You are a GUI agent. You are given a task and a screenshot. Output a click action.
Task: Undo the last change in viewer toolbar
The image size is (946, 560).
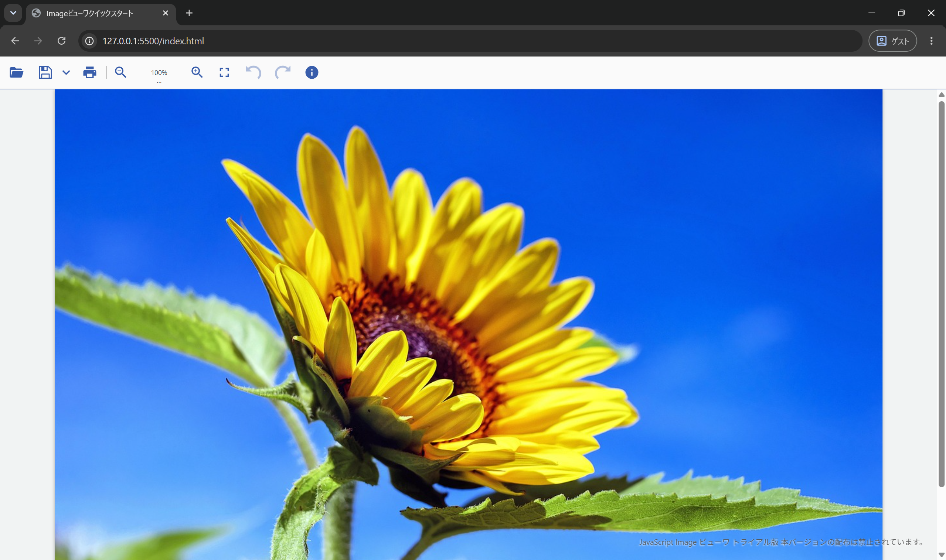[x=253, y=72]
